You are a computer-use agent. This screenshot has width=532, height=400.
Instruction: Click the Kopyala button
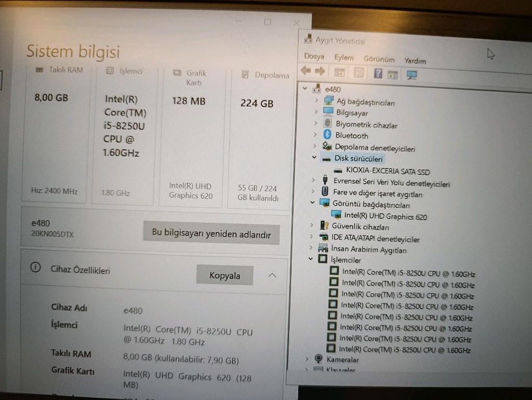224,275
